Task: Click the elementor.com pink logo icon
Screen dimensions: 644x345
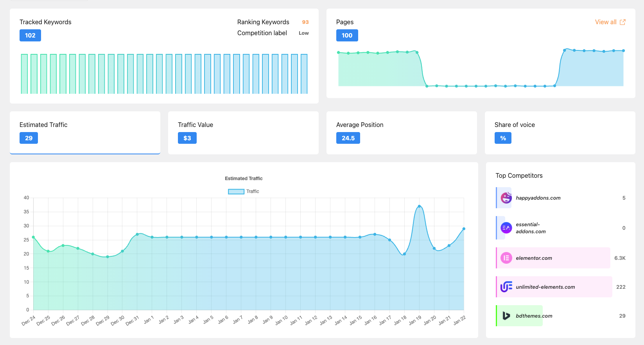Action: click(506, 258)
